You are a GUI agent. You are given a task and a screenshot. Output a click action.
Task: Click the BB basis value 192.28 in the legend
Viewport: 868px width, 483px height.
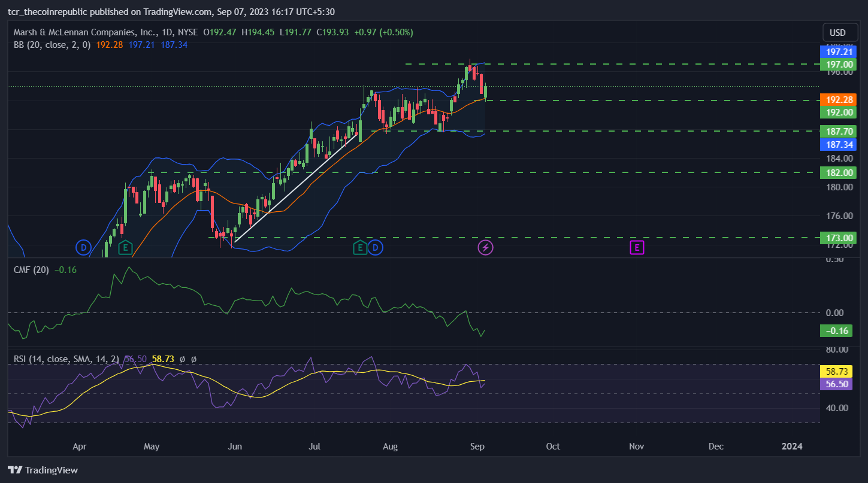coord(109,44)
